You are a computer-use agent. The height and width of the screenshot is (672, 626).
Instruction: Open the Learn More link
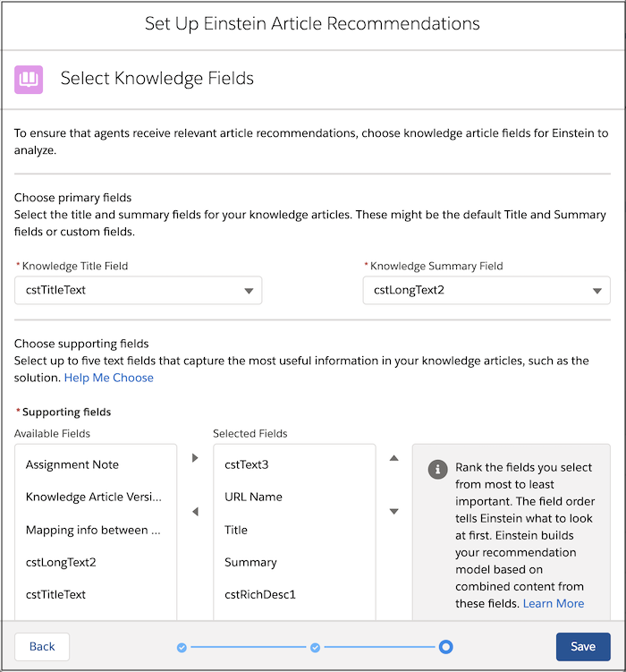(554, 603)
